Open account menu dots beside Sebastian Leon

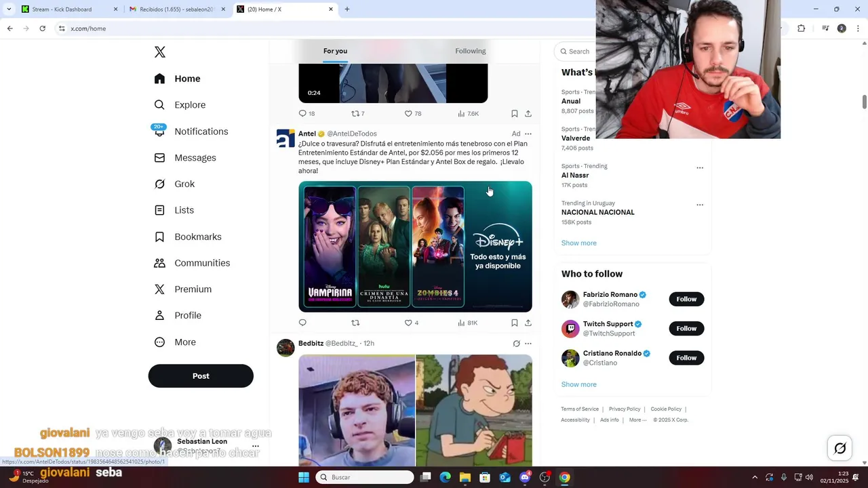(x=256, y=447)
